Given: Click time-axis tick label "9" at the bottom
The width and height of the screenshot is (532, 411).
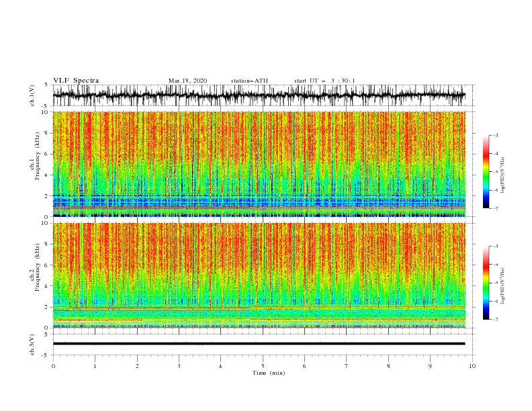Looking at the screenshot, I should click(430, 366).
